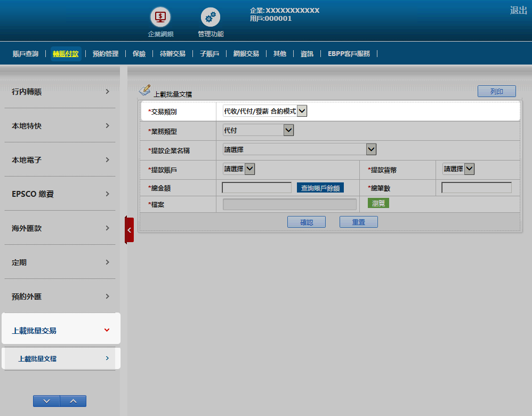Collapse sidebar with red arrow handle
Viewport: 532px width, 416px height.
point(129,230)
